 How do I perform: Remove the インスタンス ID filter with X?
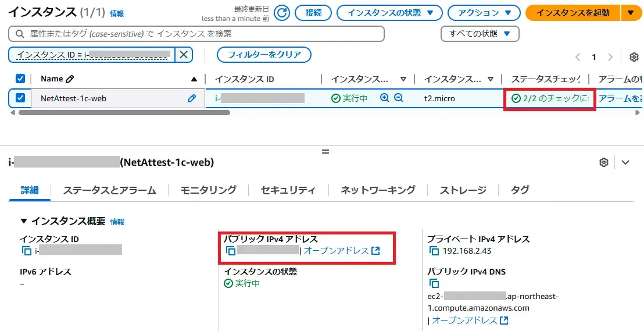coord(183,55)
